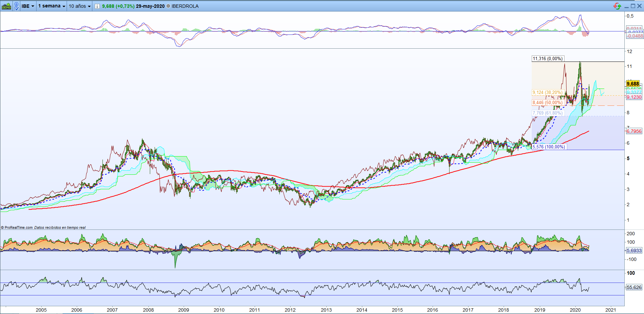Click the grey status dot beside IBERDROLA

pyautogui.click(x=168, y=6)
